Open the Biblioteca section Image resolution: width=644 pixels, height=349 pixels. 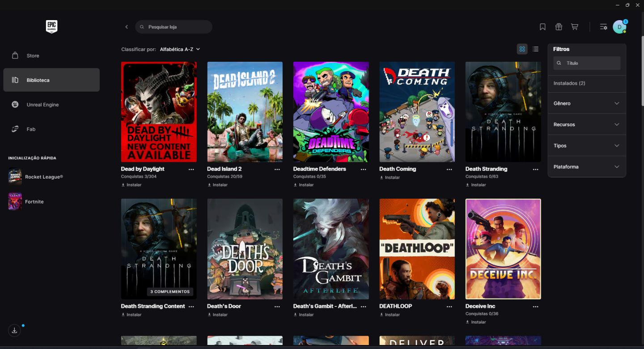click(51, 80)
